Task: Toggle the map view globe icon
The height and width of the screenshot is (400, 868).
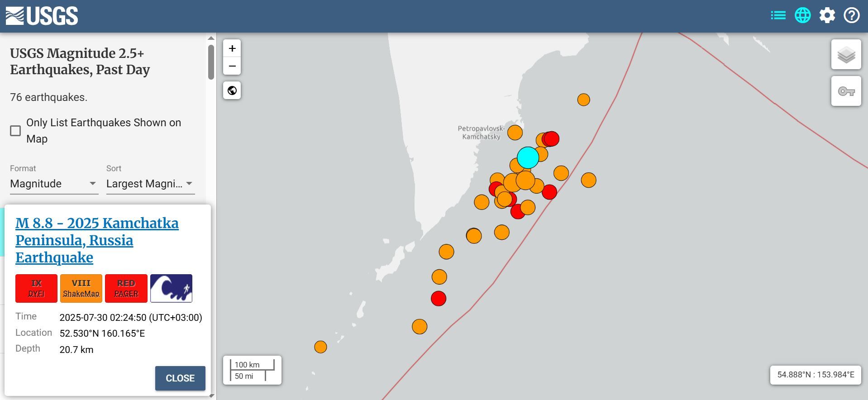Action: click(x=802, y=15)
